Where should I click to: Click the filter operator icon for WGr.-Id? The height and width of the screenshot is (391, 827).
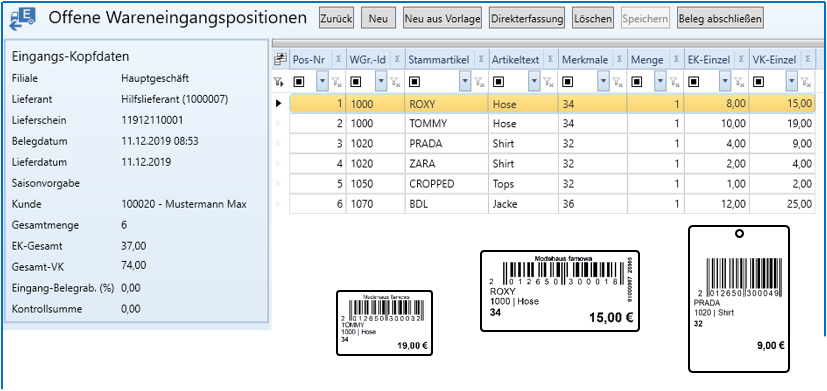356,82
